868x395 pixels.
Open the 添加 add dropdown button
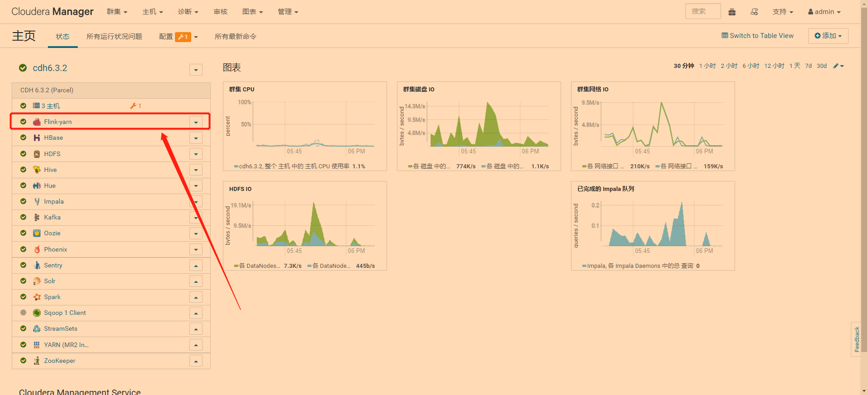[828, 36]
